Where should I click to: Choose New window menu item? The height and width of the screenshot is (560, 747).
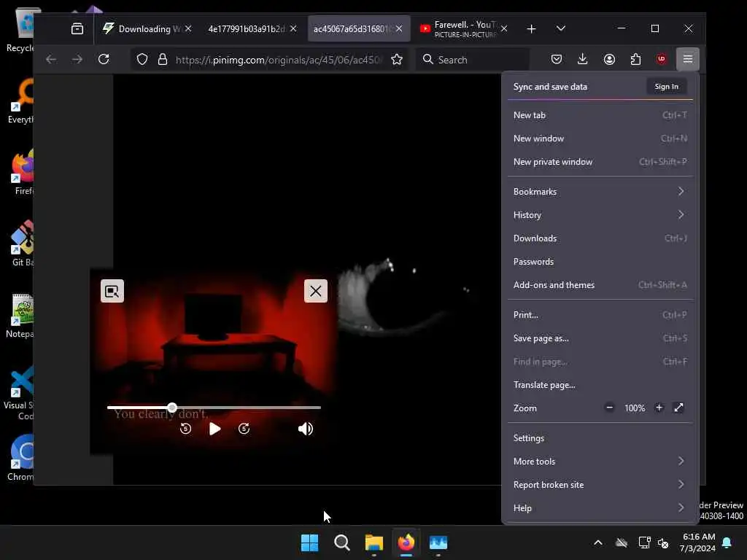coord(600,138)
